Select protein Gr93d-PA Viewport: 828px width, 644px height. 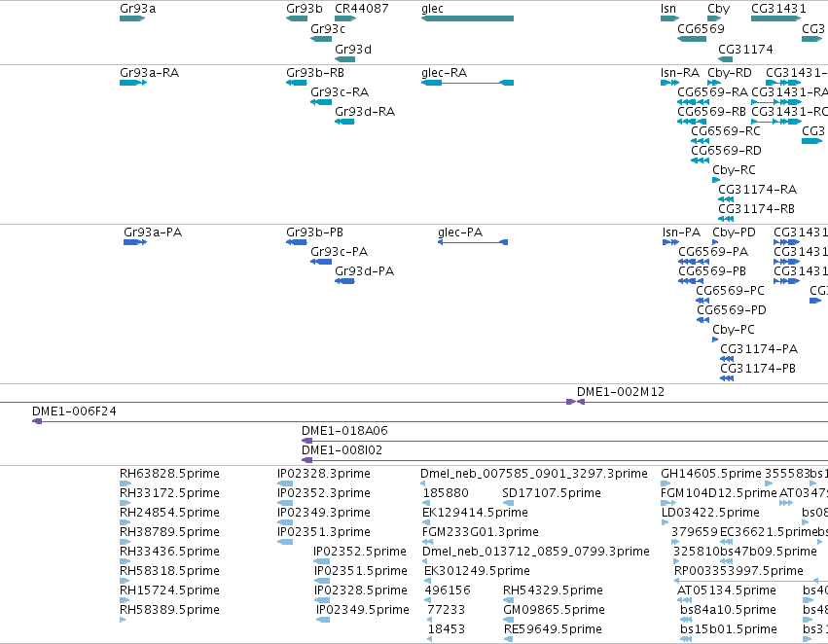click(344, 281)
